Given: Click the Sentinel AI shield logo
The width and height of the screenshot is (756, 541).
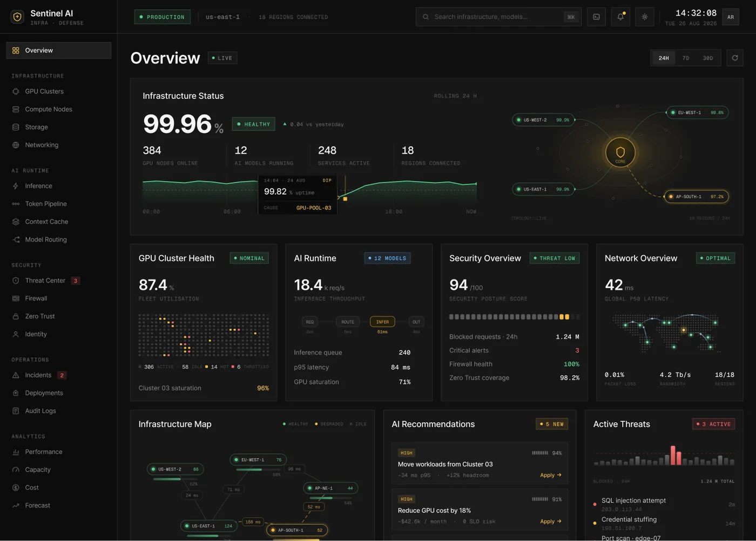Looking at the screenshot, I should (x=17, y=17).
